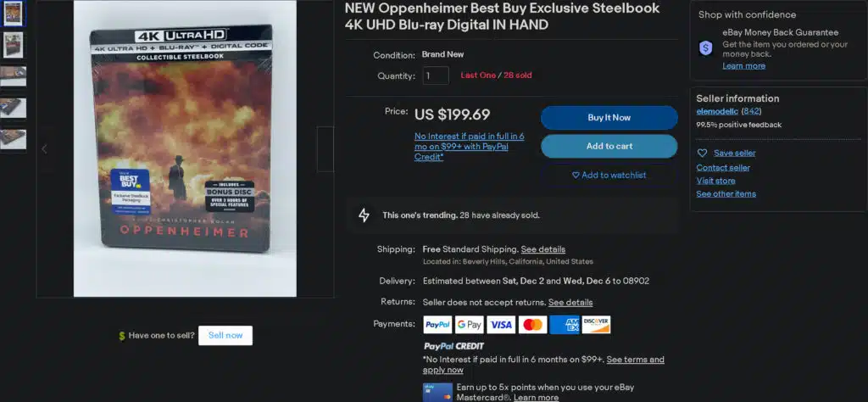
Task: Click the Google Pay payment logo
Action: [470, 325]
